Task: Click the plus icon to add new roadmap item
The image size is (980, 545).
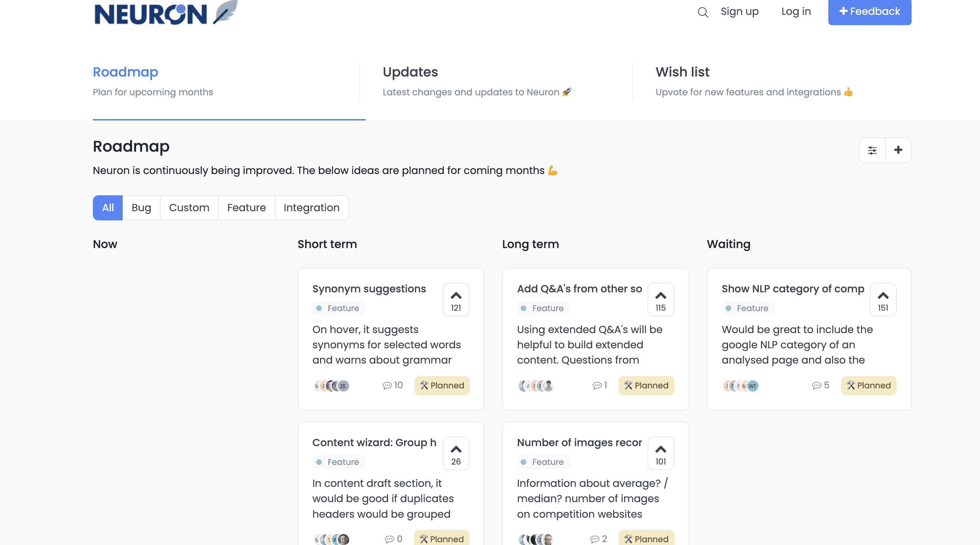Action: click(898, 150)
